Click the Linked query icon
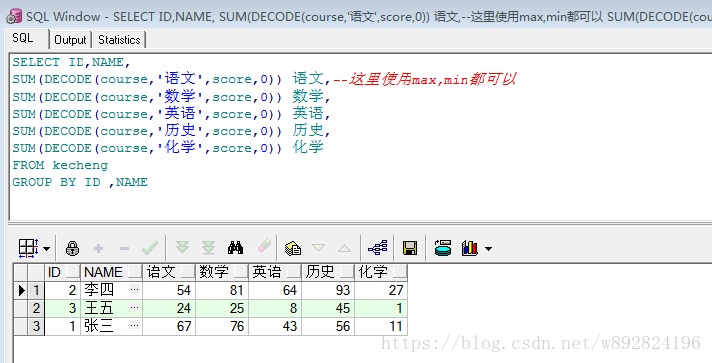The width and height of the screenshot is (712, 363). (x=377, y=248)
